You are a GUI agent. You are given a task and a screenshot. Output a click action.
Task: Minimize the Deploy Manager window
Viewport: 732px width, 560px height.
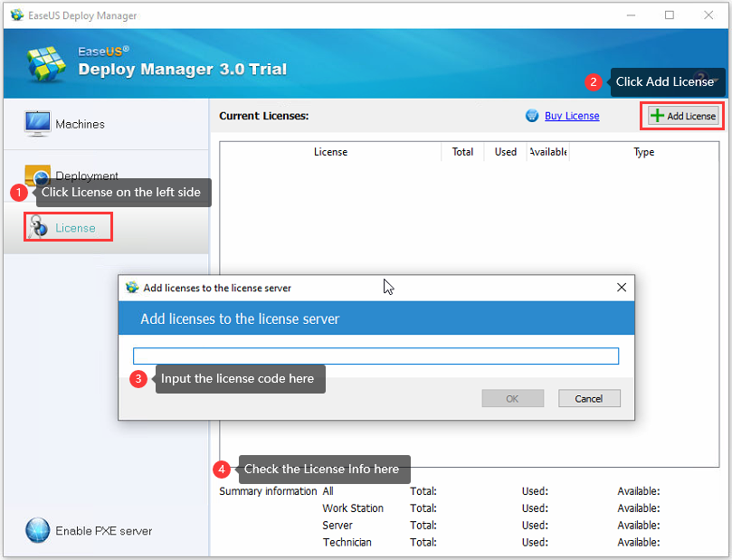[x=631, y=15]
